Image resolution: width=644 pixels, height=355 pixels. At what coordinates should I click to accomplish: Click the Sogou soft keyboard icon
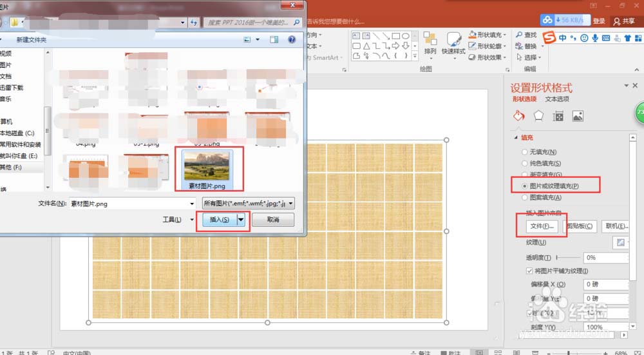click(x=606, y=38)
